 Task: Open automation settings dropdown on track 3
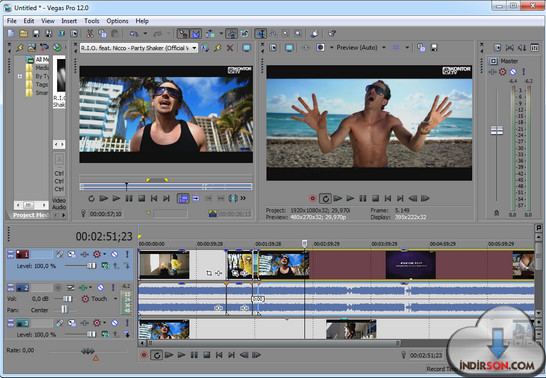pos(104,323)
